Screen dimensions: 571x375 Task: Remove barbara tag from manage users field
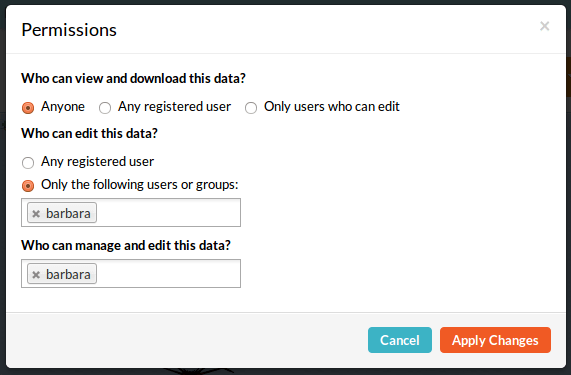click(x=36, y=275)
